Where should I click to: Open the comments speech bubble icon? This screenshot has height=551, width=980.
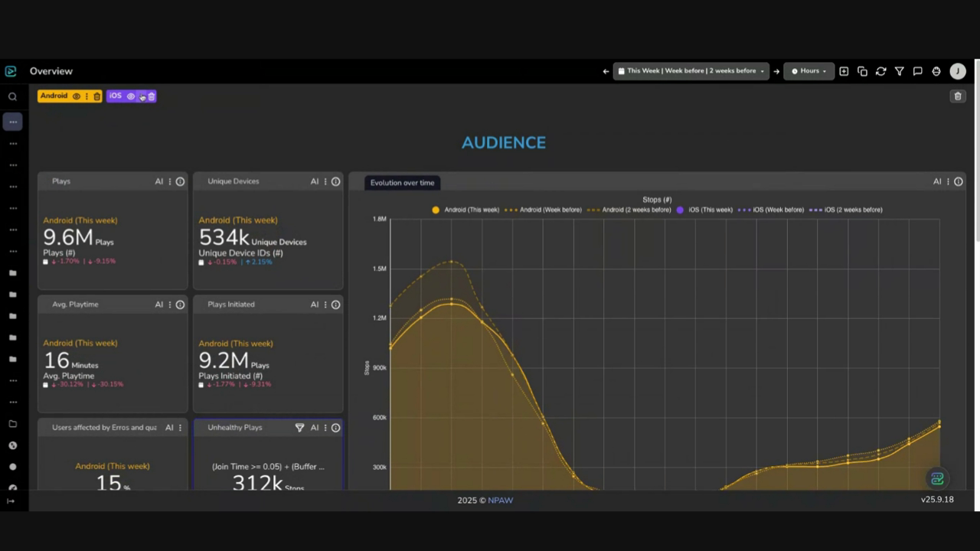917,71
